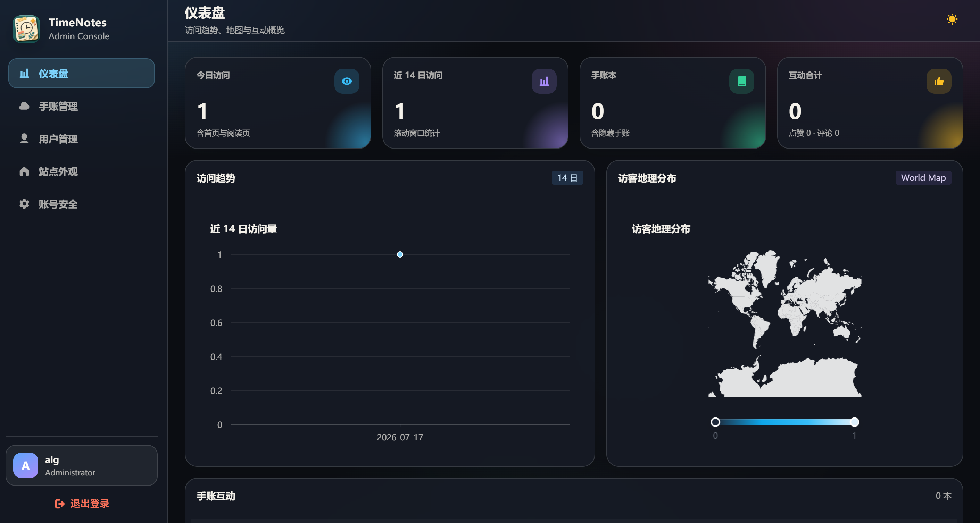Click the cloud icon beside 手账管理
This screenshot has height=523, width=980.
tap(24, 106)
